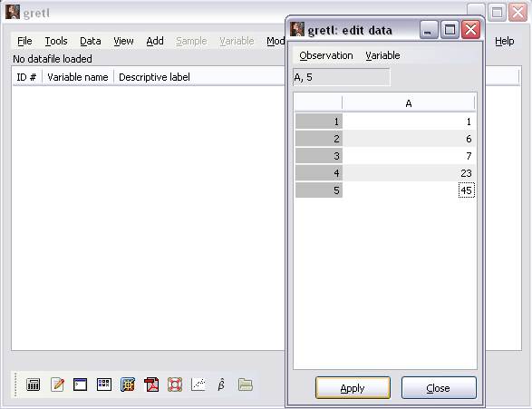Open the Sample menu
This screenshot has width=532, height=409.
coord(191,41)
